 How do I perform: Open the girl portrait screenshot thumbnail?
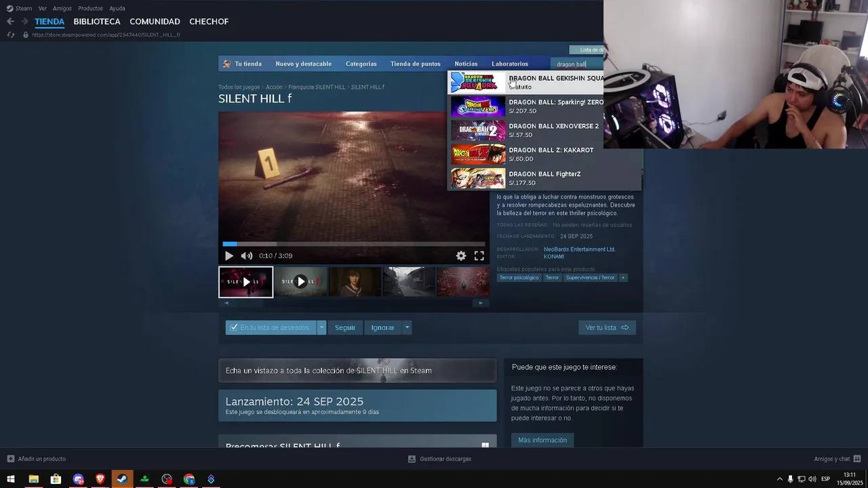(355, 282)
